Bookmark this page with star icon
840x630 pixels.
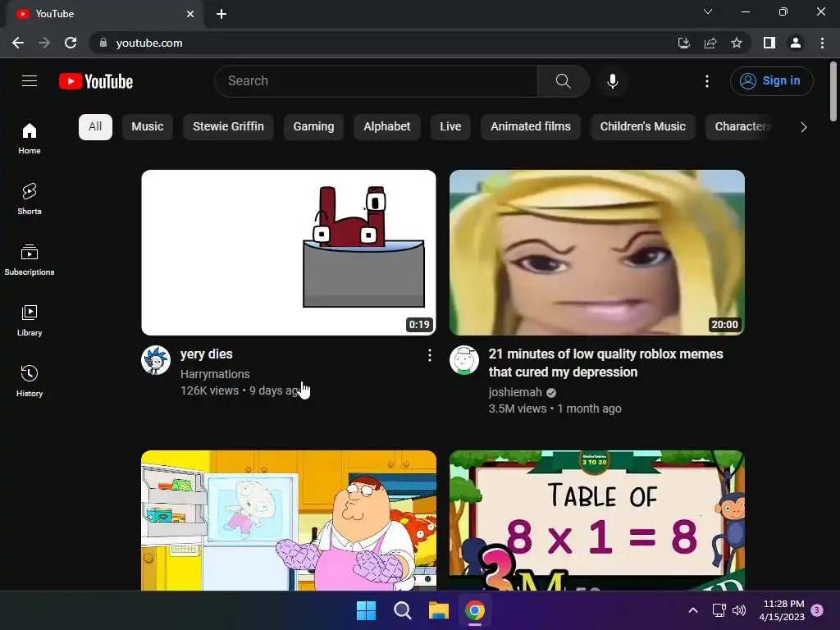pos(737,43)
